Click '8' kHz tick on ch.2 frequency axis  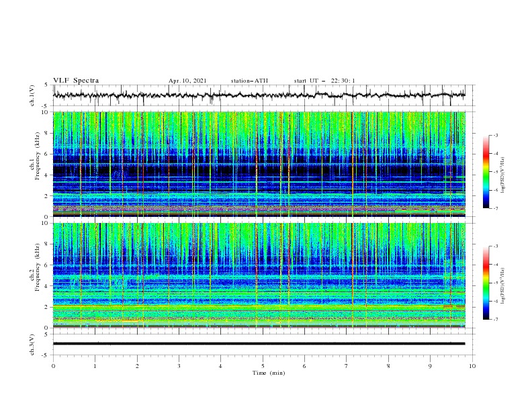coord(47,244)
